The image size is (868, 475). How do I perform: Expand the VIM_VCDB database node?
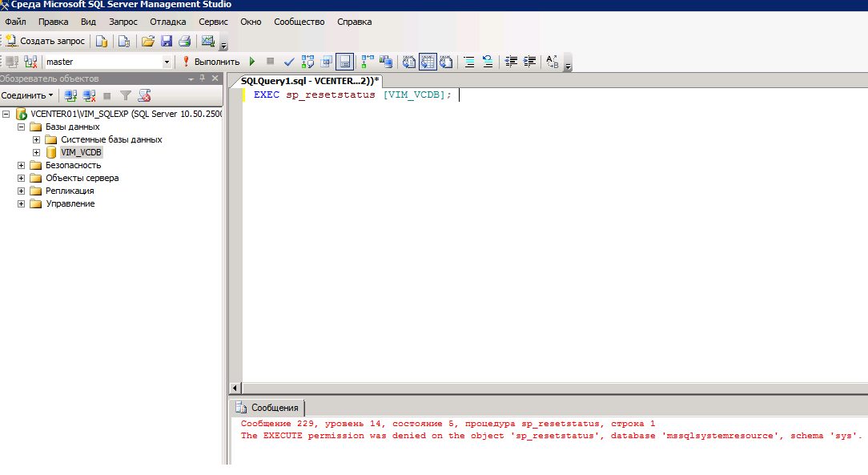[37, 152]
